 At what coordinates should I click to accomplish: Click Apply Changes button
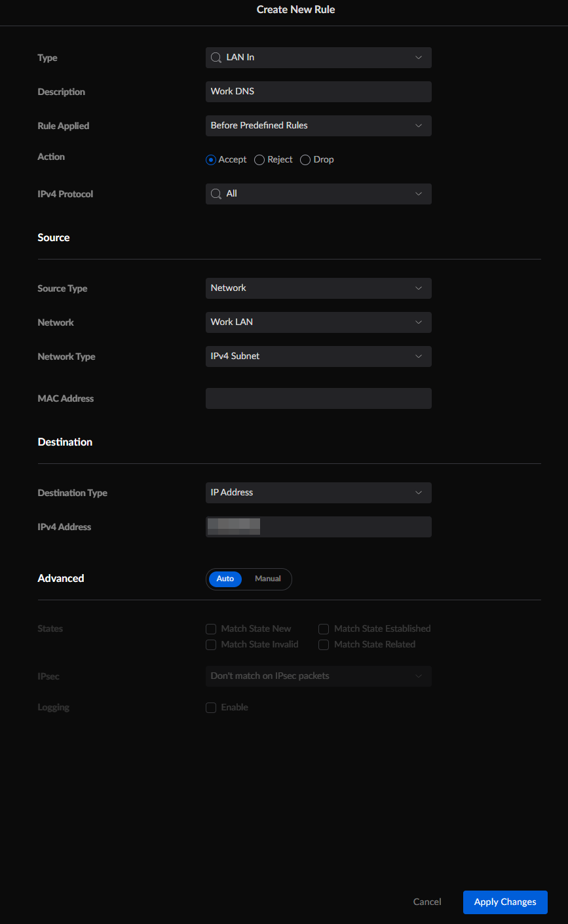click(x=505, y=902)
